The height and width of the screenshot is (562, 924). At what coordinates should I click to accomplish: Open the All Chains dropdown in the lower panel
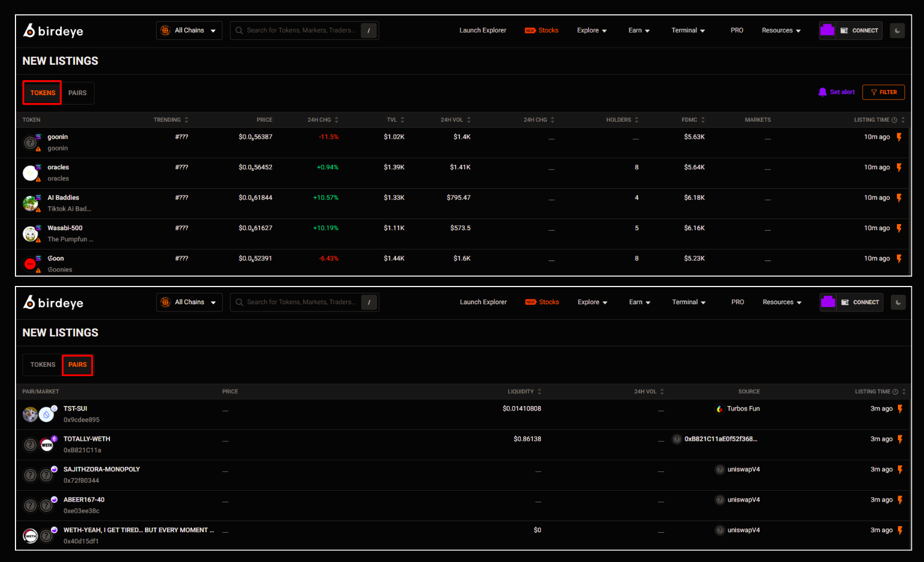point(189,302)
